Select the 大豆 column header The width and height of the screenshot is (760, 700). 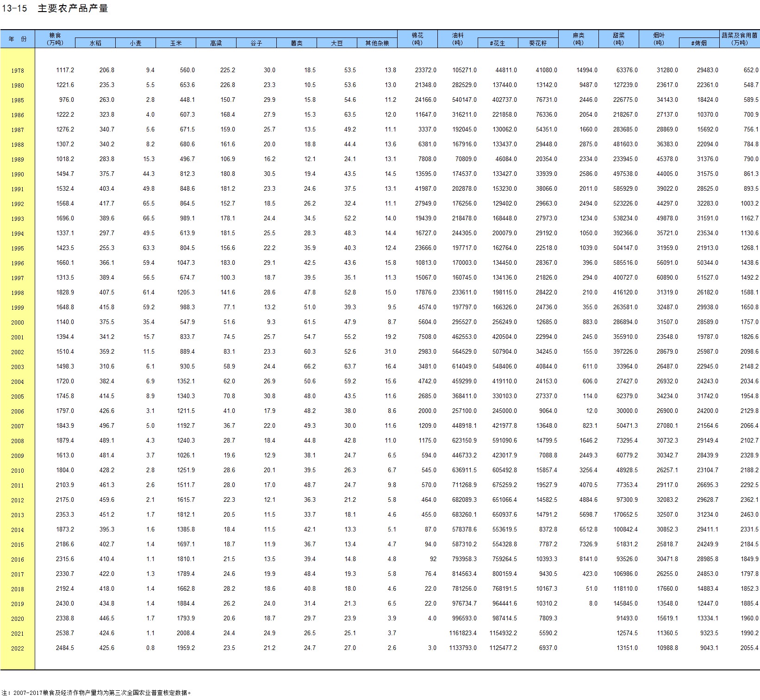coord(337,43)
